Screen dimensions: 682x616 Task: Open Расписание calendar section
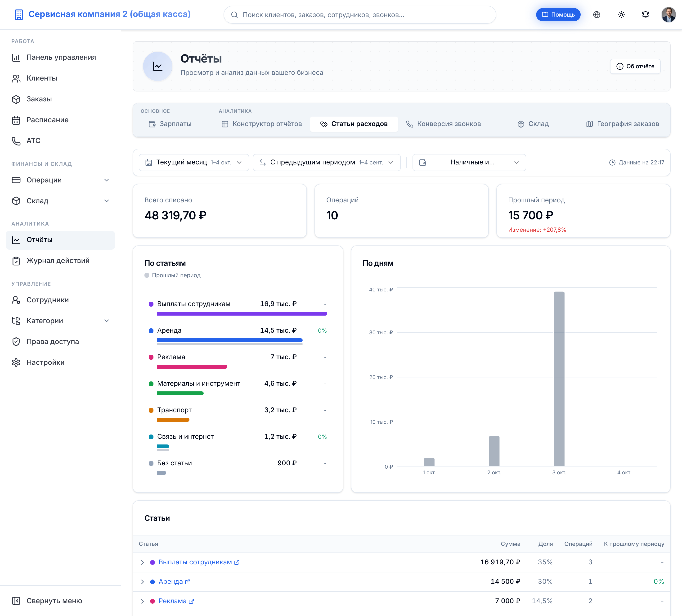click(x=60, y=120)
